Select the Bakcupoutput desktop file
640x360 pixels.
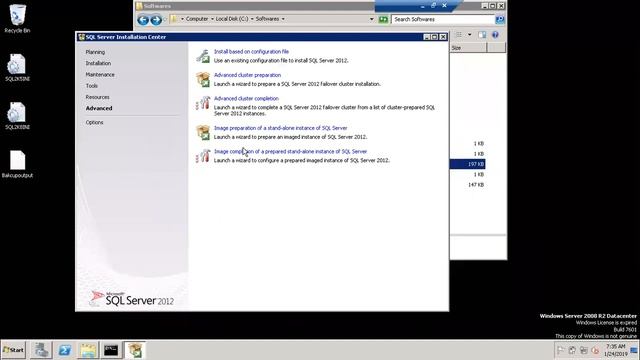[17, 164]
